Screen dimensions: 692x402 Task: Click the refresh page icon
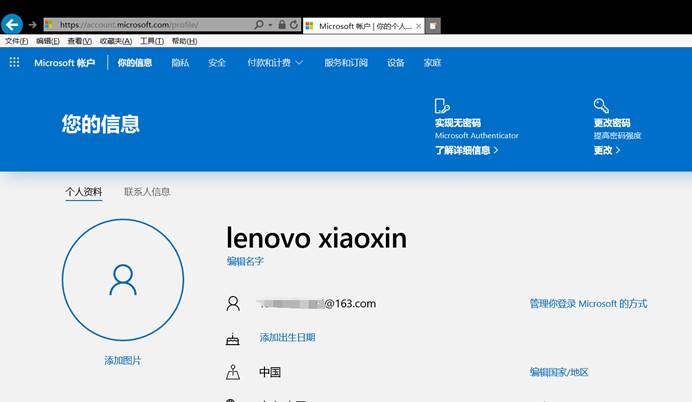(x=294, y=25)
